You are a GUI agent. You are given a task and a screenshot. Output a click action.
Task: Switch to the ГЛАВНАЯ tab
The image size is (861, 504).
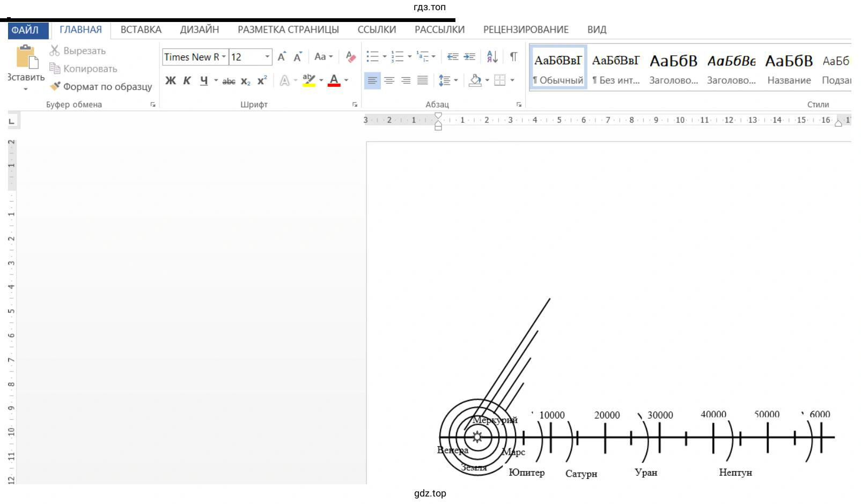point(80,29)
